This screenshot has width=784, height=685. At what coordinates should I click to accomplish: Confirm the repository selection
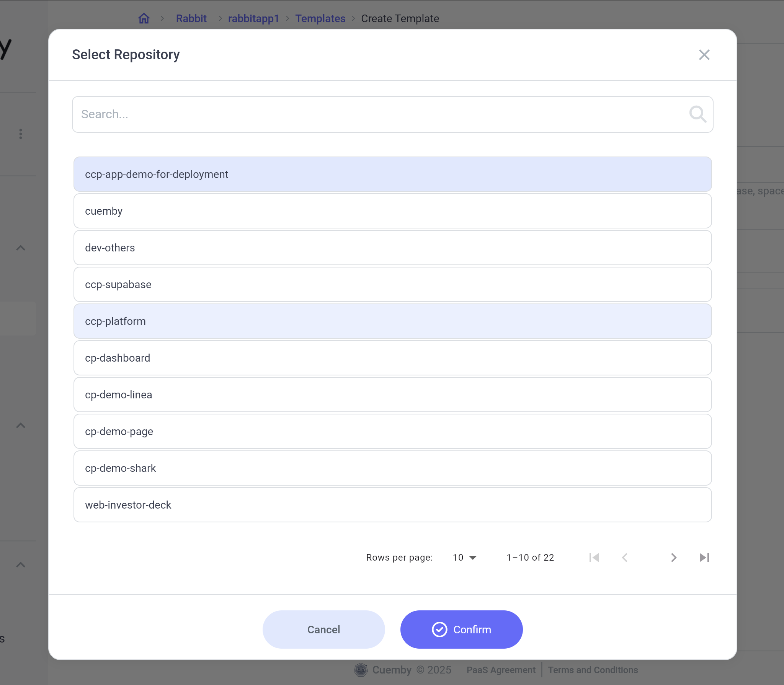461,630
